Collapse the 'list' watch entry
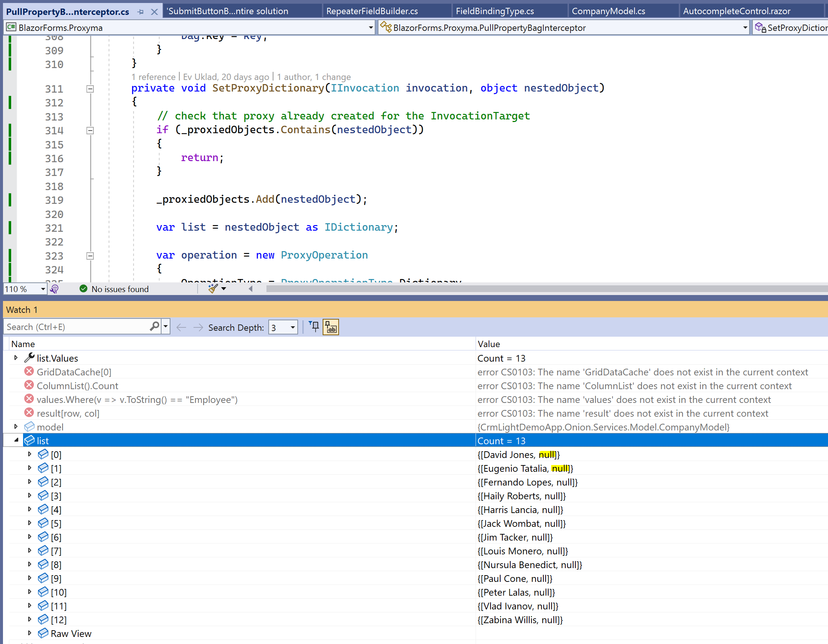This screenshot has width=828, height=644. coord(16,440)
